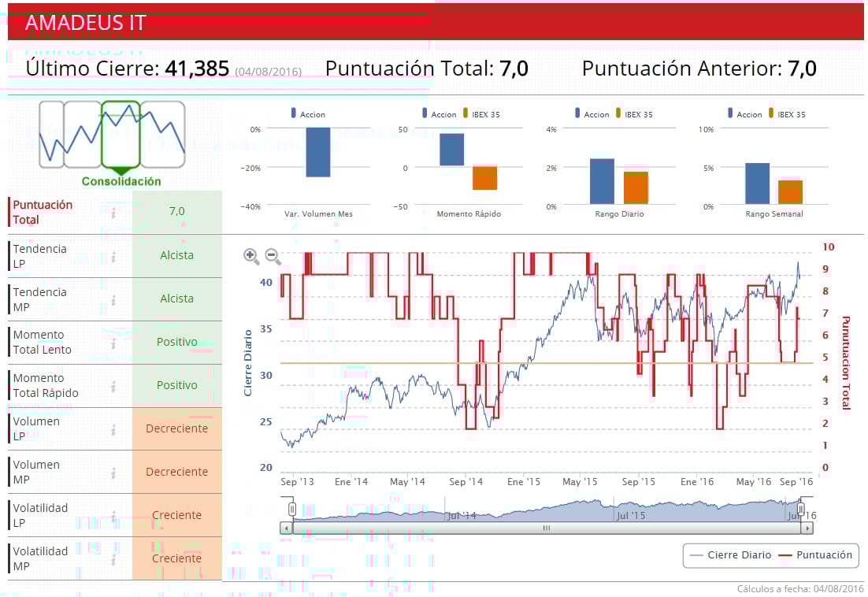The height and width of the screenshot is (597, 868).
Task: Click Creciente value for Volatilidad MP
Action: coord(177,558)
